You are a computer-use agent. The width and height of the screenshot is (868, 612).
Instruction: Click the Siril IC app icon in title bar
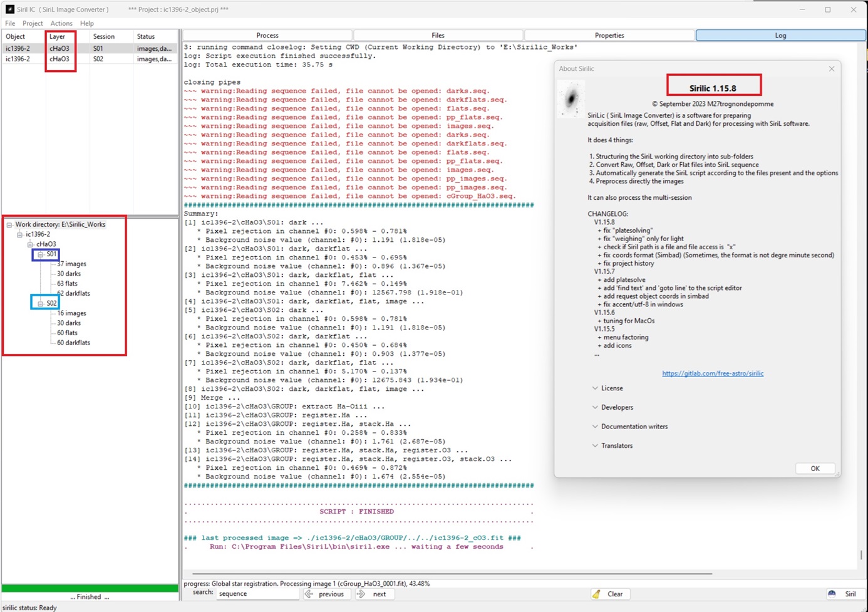tap(9, 9)
